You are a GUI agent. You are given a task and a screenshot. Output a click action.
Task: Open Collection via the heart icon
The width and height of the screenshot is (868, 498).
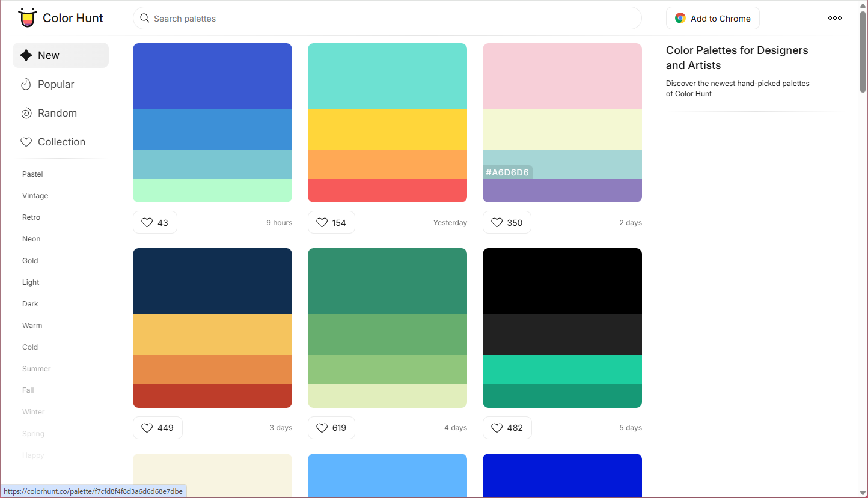pyautogui.click(x=26, y=142)
